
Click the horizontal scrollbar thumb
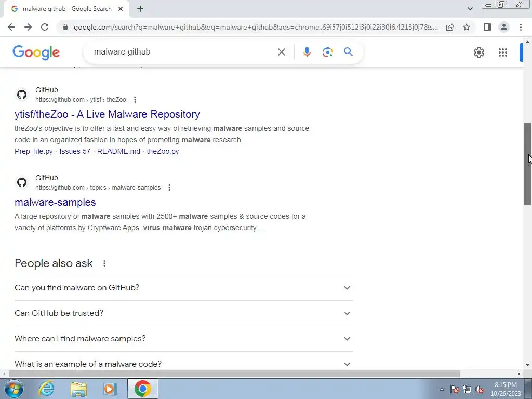234,374
